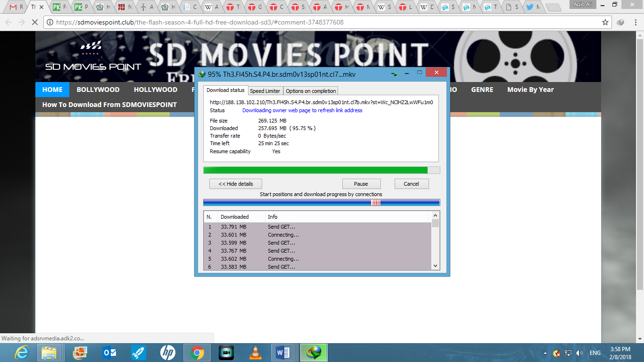The height and width of the screenshot is (362, 644).
Task: Open Internet Explorer from the taskbar
Action: (21, 353)
